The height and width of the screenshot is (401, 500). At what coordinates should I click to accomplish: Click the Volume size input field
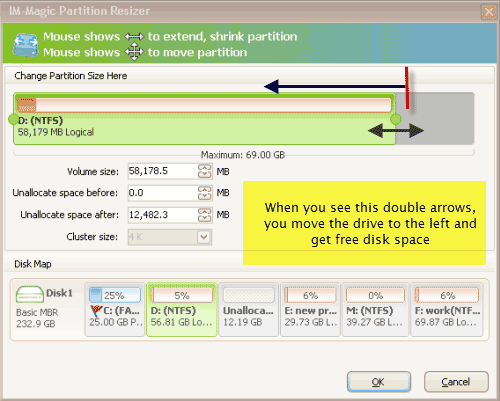[163, 171]
